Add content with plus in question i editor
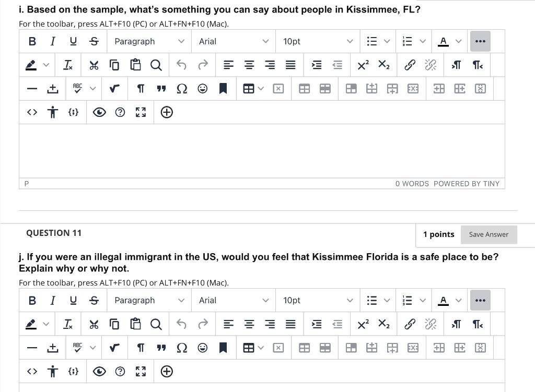535x392 pixels. [167, 112]
